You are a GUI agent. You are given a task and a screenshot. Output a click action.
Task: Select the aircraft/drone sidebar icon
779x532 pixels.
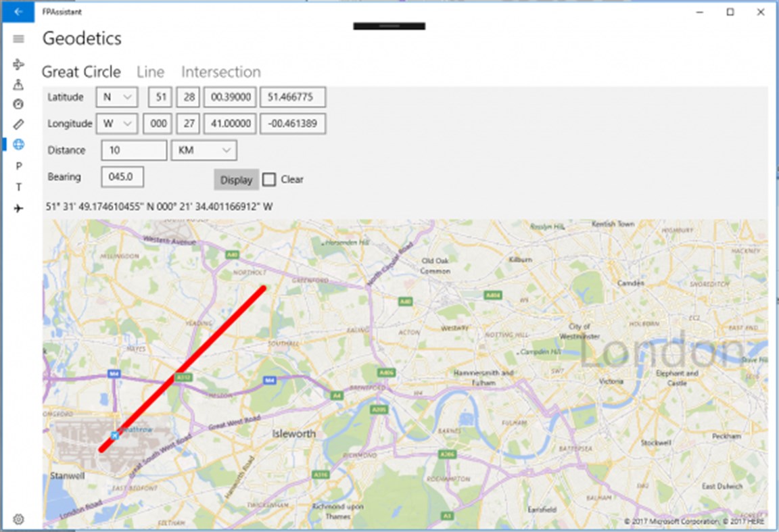(18, 65)
